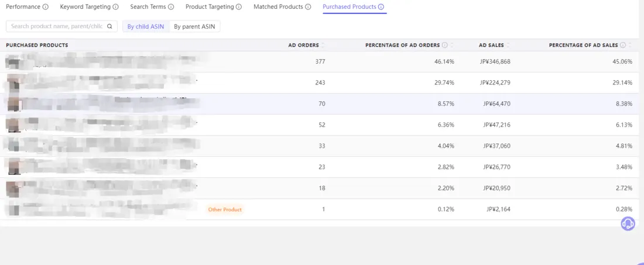Viewport: 644px width, 265px height.
Task: Go to the Product Targeting tab
Action: pos(210,7)
